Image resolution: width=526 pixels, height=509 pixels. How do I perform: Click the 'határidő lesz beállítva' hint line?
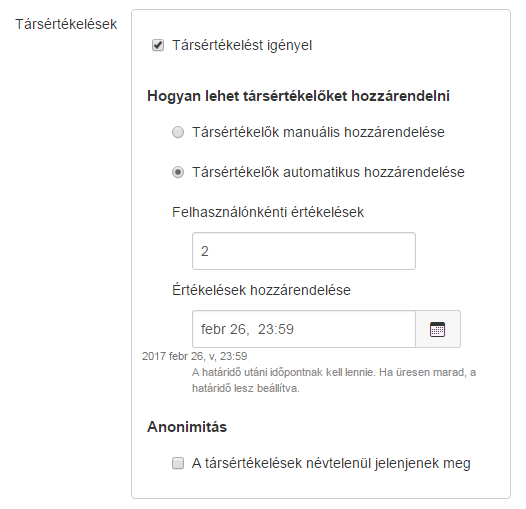pyautogui.click(x=246, y=388)
